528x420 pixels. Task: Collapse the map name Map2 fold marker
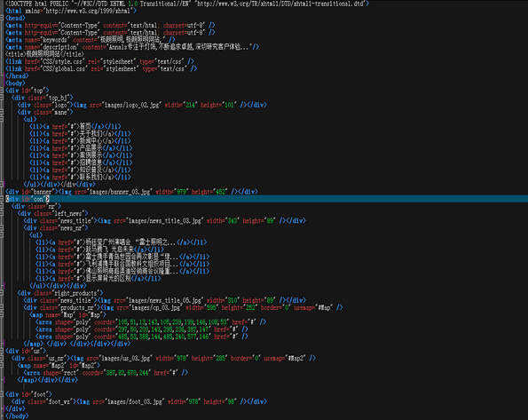pyautogui.click(x=2, y=366)
